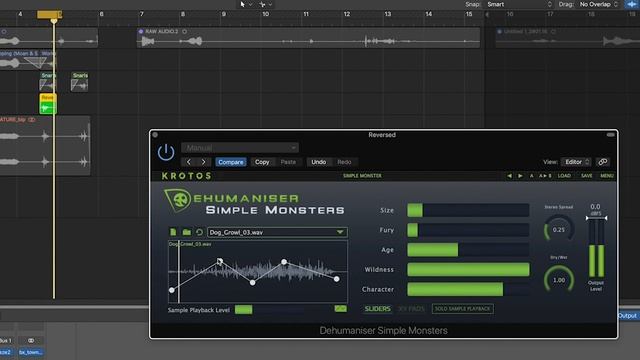Switch to the SLIDERS tab
Image resolution: width=640 pixels, height=360 pixels.
click(x=377, y=309)
